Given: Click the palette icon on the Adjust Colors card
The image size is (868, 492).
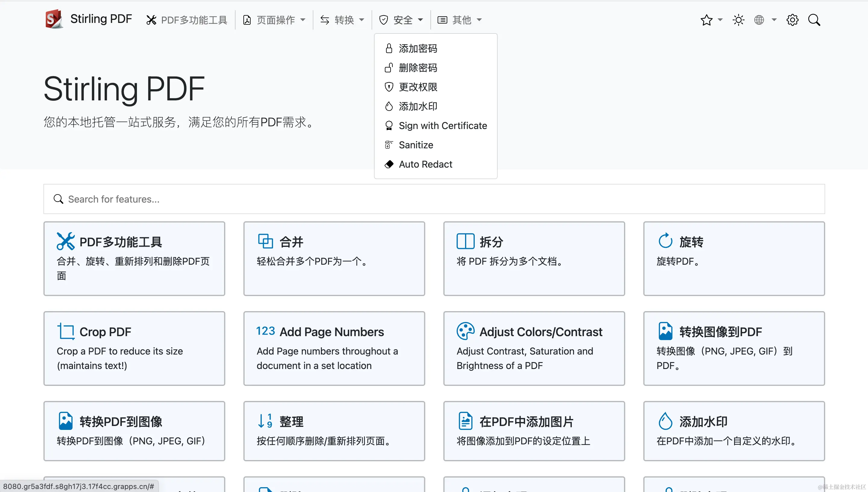Looking at the screenshot, I should (465, 331).
